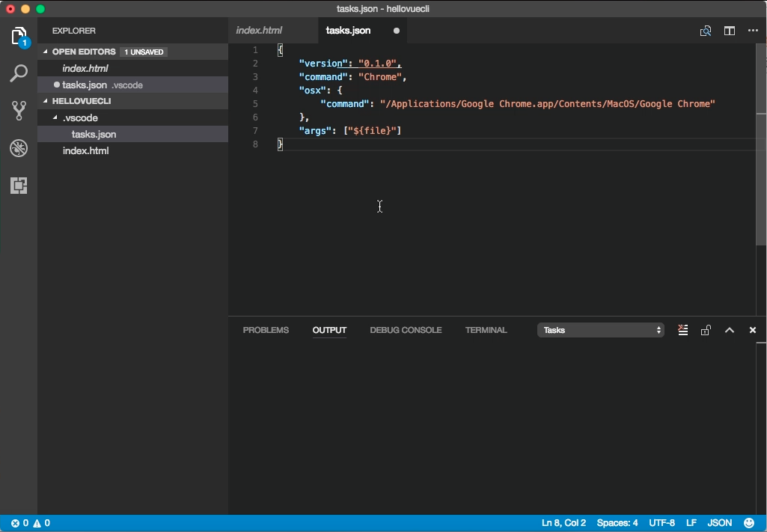Select tasks.json .vscode in Open Editors
767x532 pixels.
tap(132, 85)
